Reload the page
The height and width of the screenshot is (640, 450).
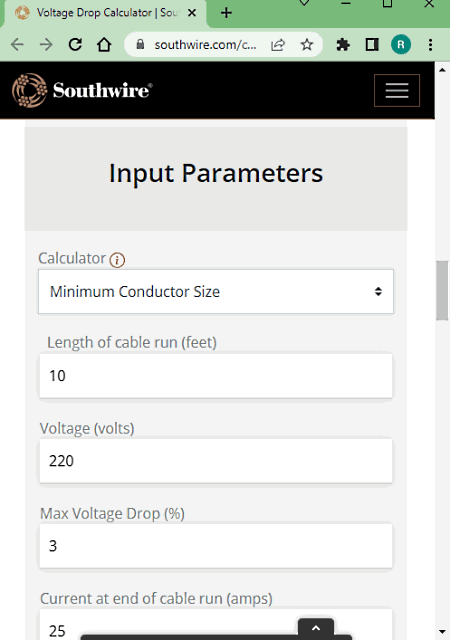pyautogui.click(x=75, y=44)
